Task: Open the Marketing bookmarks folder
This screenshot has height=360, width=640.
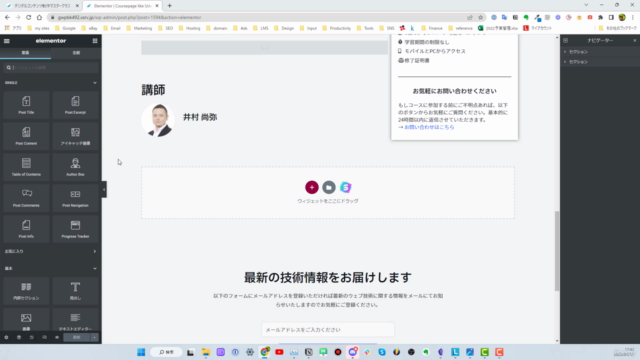Action: pos(139,28)
